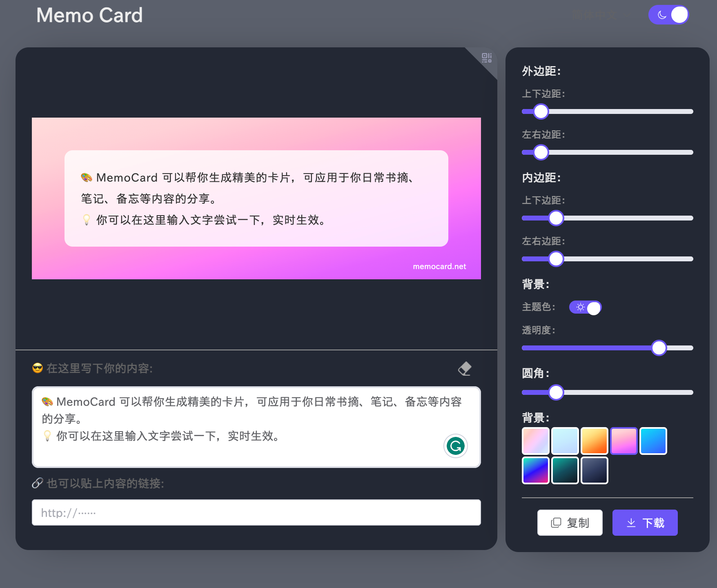Select the teal-purple-pink gradient swatch
Viewport: 717px width, 588px height.
coord(536,470)
